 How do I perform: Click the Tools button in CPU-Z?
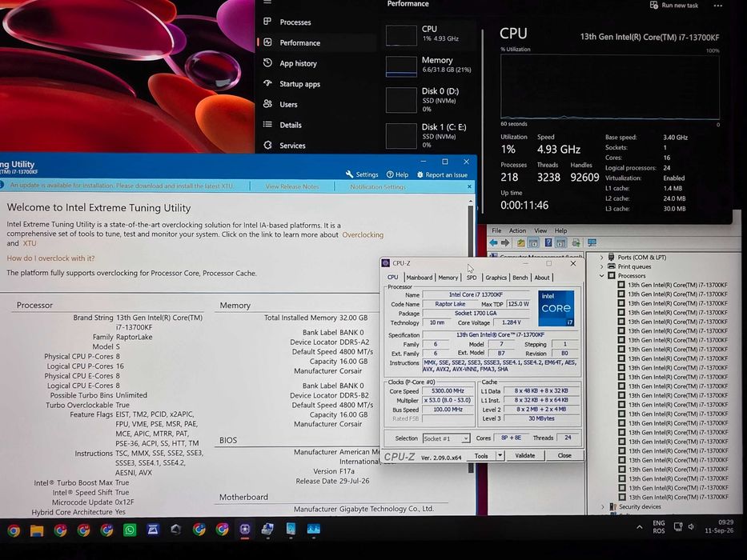coord(480,456)
